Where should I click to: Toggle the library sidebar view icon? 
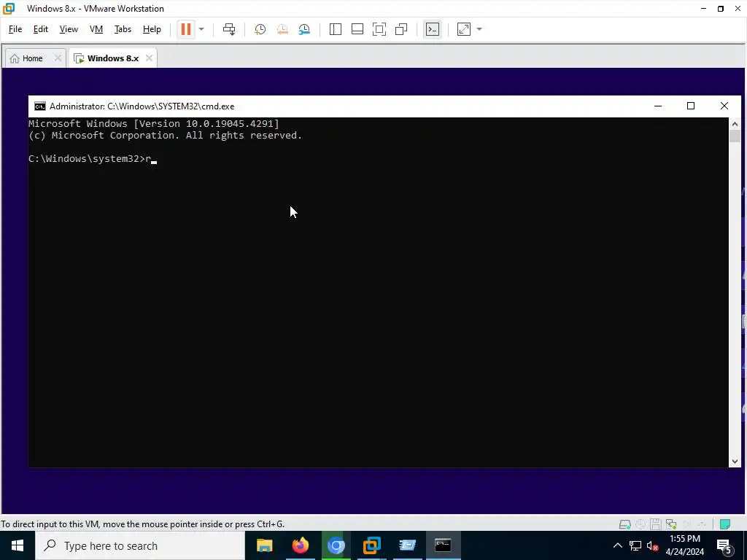tap(336, 29)
